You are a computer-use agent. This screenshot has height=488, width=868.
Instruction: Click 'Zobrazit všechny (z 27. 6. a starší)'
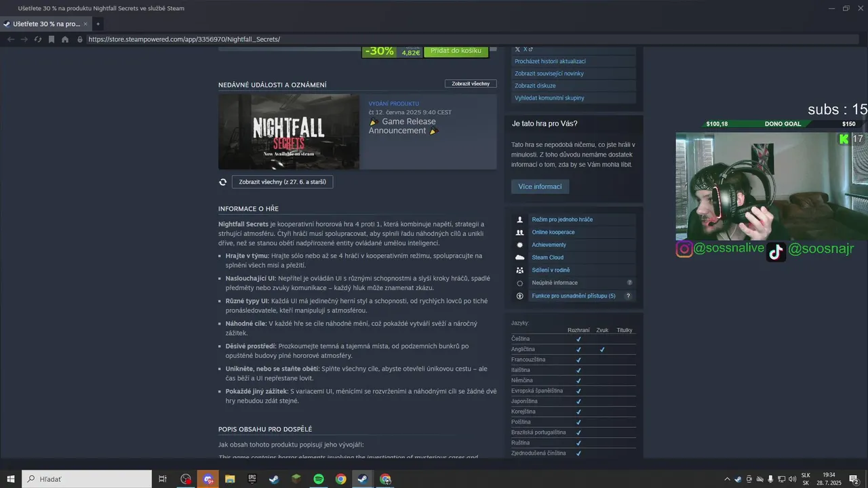(282, 182)
